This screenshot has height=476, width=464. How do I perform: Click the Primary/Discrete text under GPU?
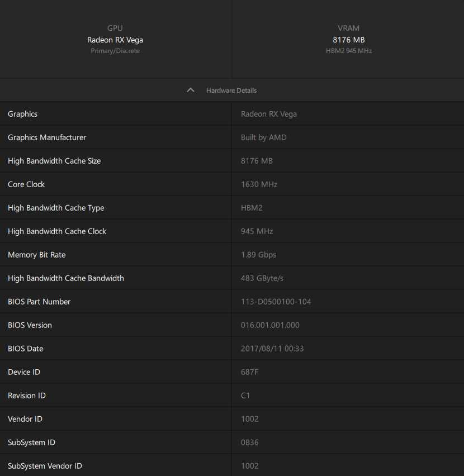[x=115, y=51]
